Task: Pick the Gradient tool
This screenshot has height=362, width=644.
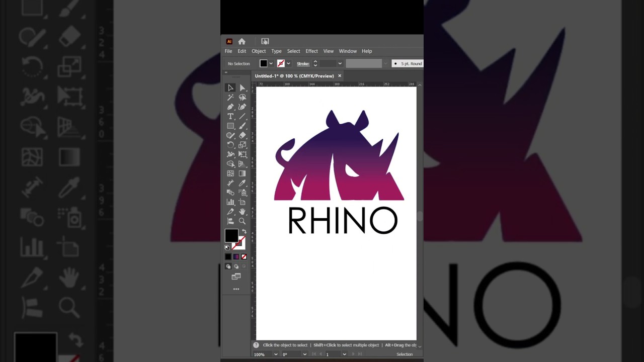Action: tap(243, 173)
